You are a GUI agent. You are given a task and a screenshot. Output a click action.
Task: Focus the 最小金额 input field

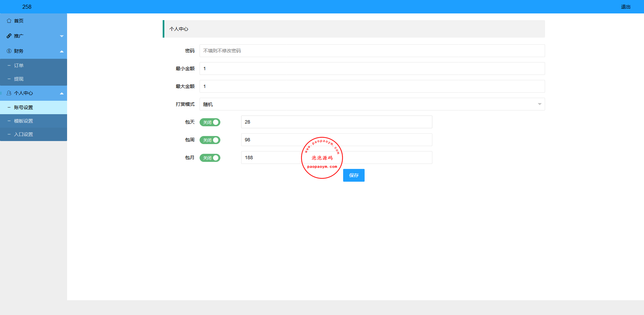[372, 69]
